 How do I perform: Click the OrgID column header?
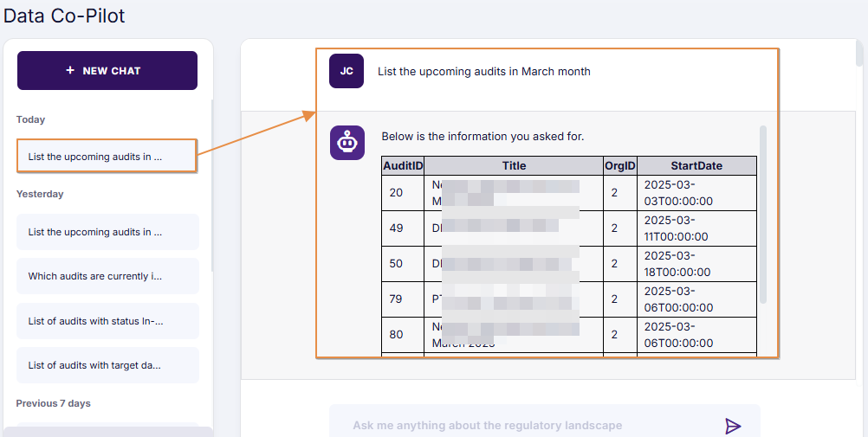[x=620, y=165]
